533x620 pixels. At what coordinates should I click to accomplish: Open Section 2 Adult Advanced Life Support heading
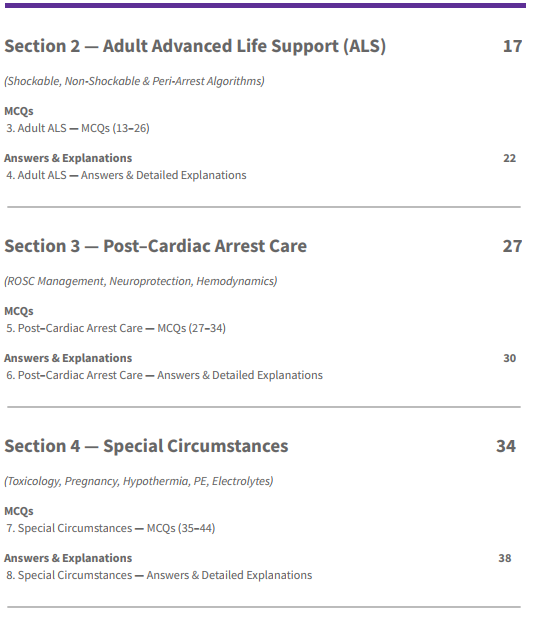tap(195, 46)
